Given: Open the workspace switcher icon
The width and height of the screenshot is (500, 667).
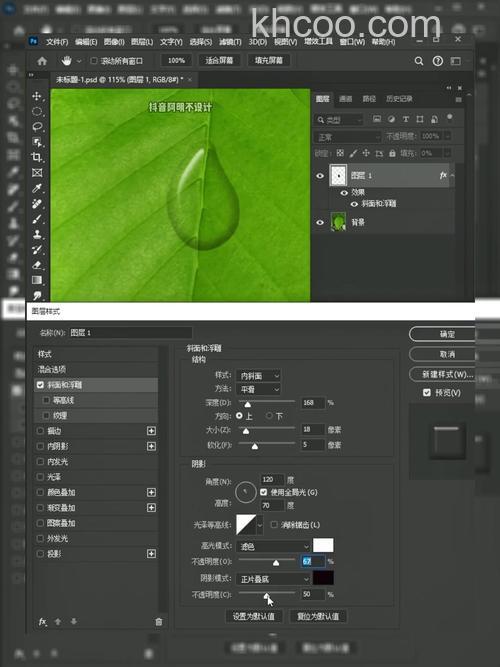Looking at the screenshot, I should tap(456, 61).
